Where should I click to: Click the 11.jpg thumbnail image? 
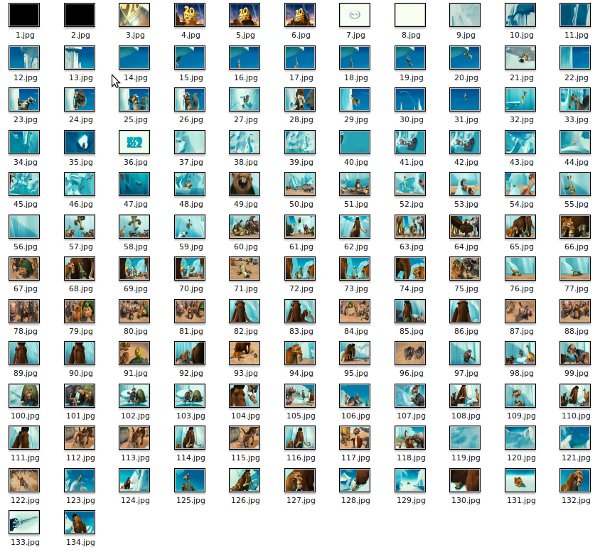[575, 15]
